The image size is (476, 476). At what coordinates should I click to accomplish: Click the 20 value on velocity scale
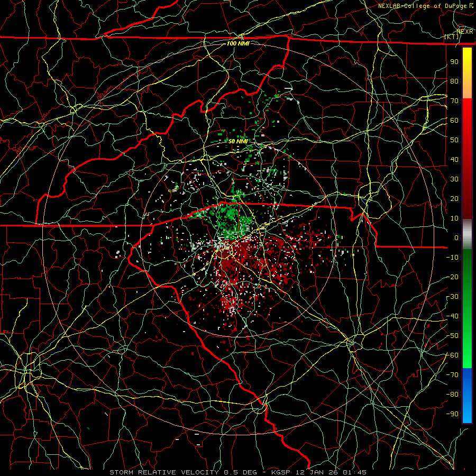click(x=454, y=198)
